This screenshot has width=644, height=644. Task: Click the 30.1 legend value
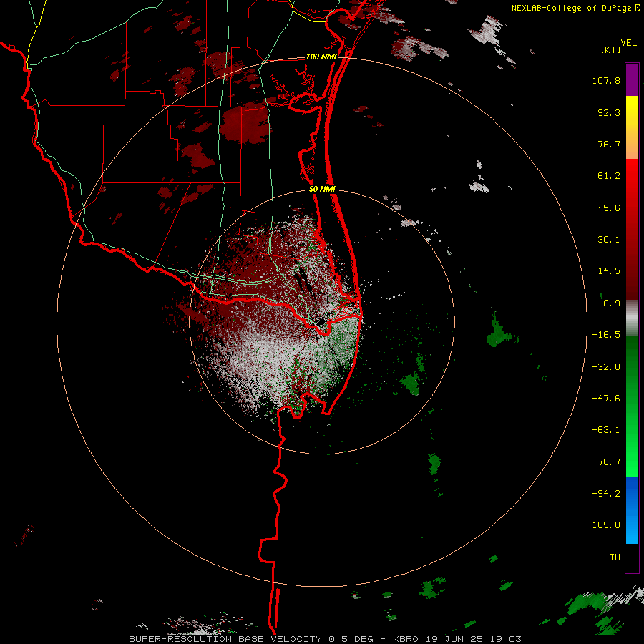click(609, 240)
